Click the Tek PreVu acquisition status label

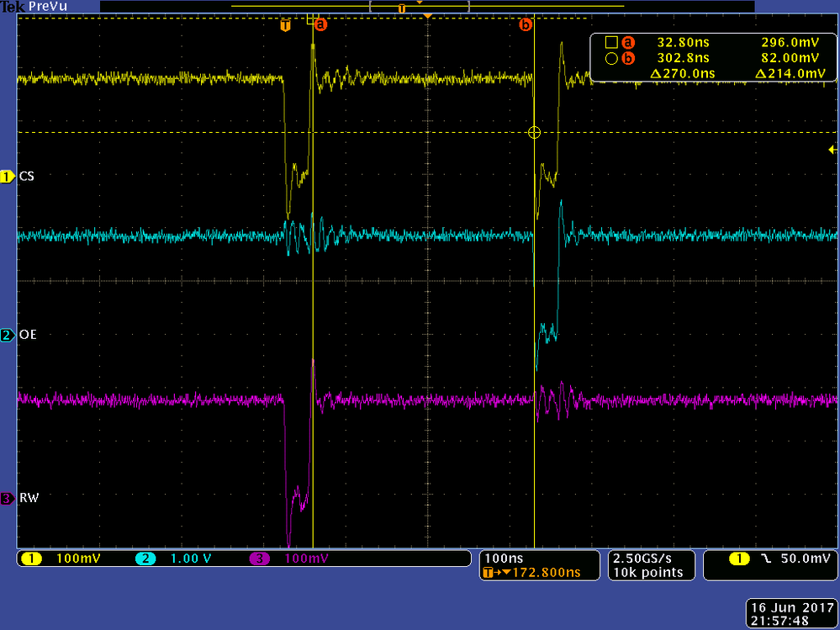tap(34, 7)
